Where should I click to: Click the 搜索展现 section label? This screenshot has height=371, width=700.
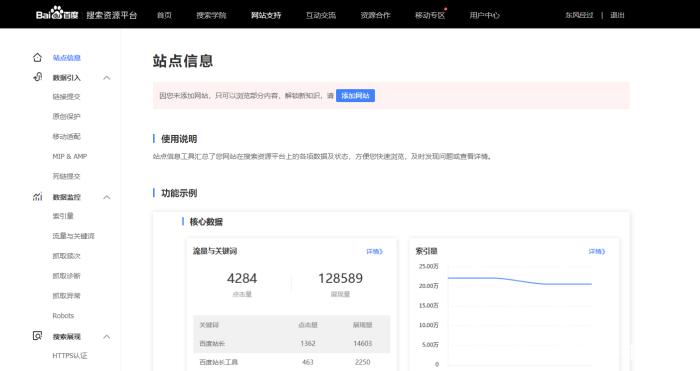[67, 337]
